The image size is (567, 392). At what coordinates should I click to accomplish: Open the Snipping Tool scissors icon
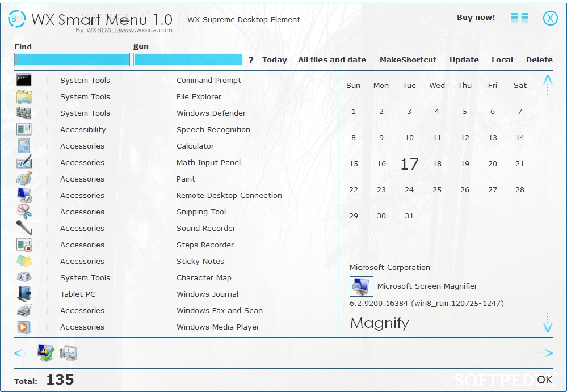tap(24, 212)
